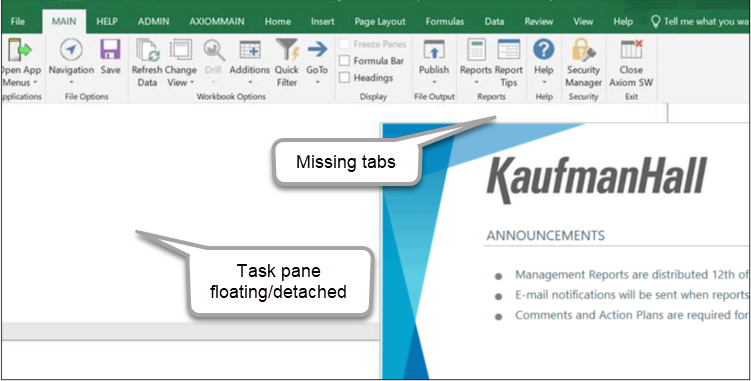Viewport: 751px width, 381px height.
Task: Click the Save floppy disk icon
Action: pyautogui.click(x=110, y=50)
